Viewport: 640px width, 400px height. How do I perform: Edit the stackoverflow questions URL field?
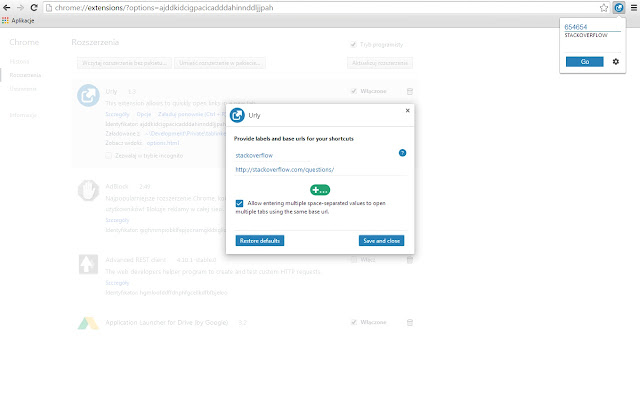(320, 170)
